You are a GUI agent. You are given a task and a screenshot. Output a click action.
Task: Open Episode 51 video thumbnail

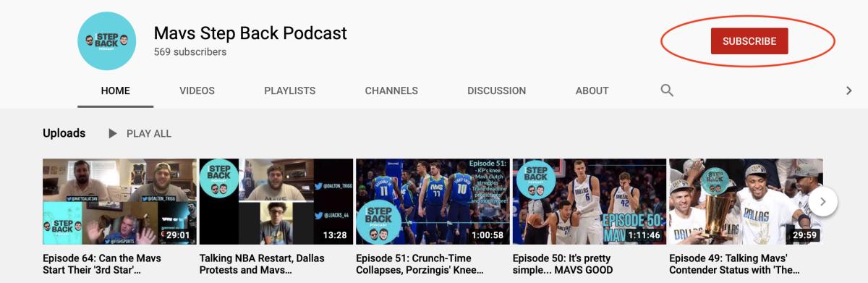point(433,202)
